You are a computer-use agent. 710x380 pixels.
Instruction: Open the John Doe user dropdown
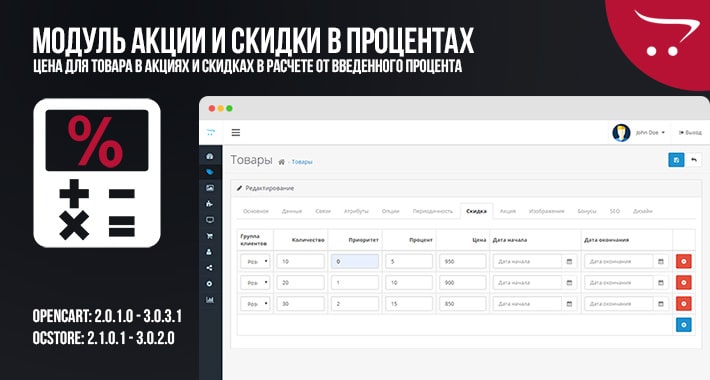(x=650, y=133)
